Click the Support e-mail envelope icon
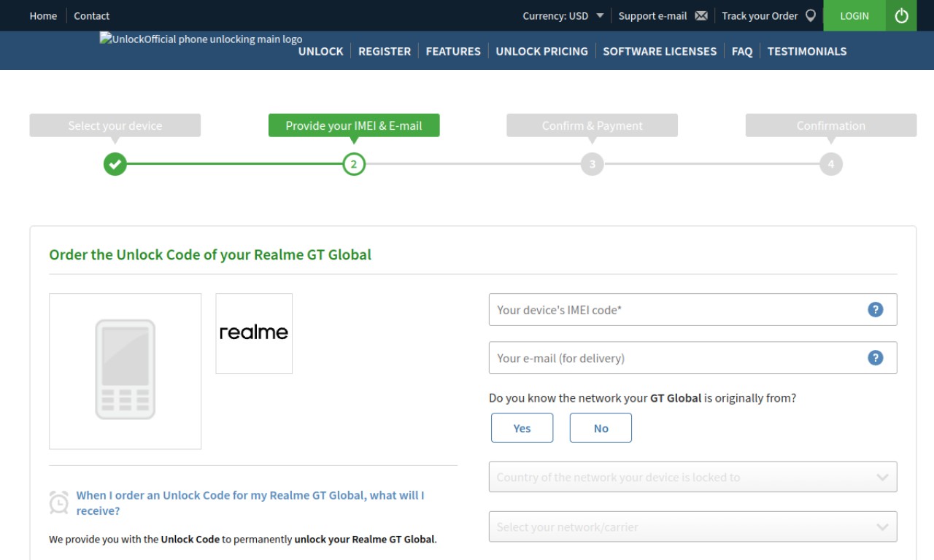Viewport: 934px width, 560px height. tap(701, 16)
